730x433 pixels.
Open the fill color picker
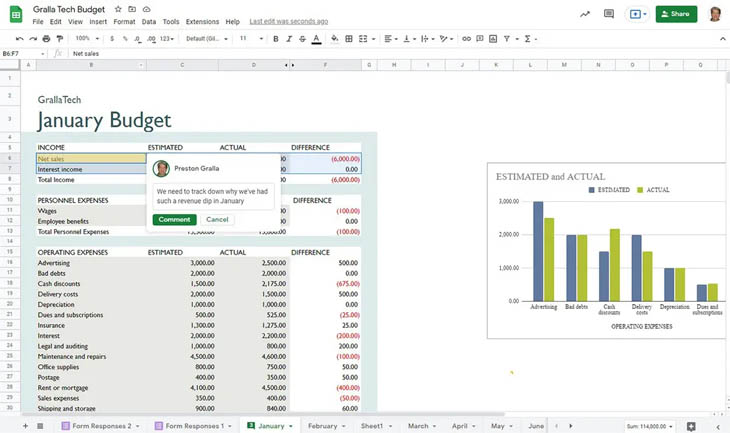pyautogui.click(x=334, y=39)
